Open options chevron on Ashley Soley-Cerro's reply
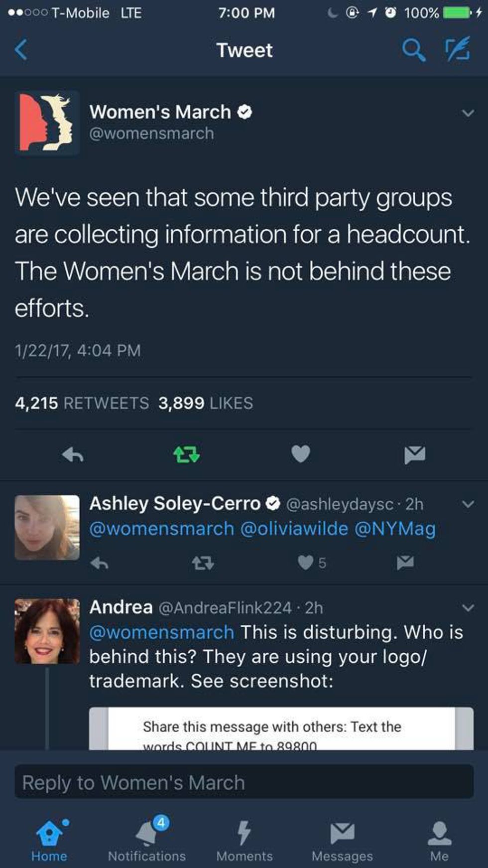 [x=468, y=504]
